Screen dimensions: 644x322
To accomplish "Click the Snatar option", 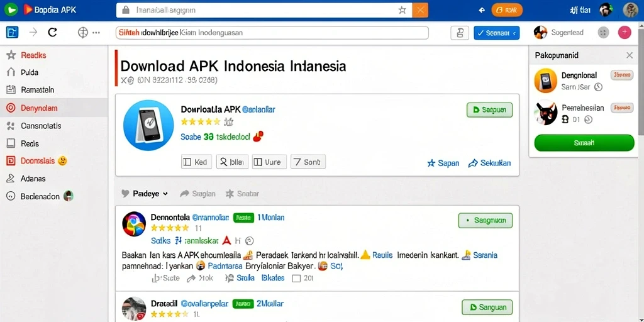I will coord(242,194).
